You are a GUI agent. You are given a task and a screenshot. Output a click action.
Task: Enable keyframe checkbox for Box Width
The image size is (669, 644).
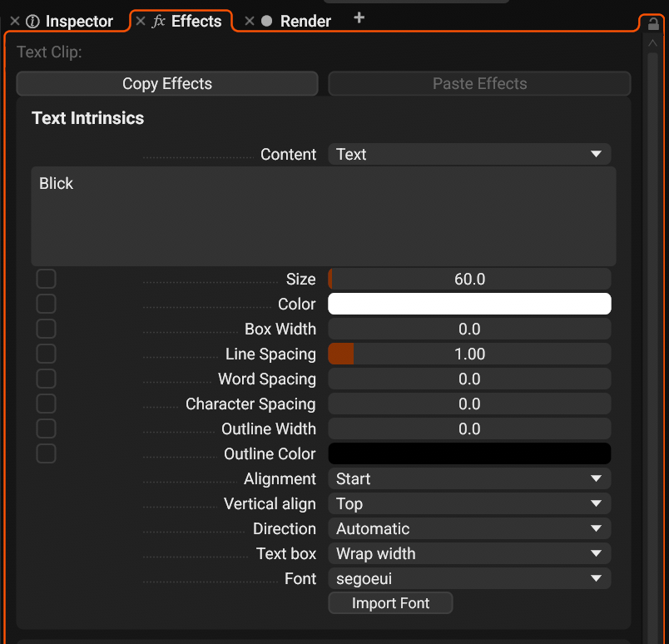coord(46,329)
